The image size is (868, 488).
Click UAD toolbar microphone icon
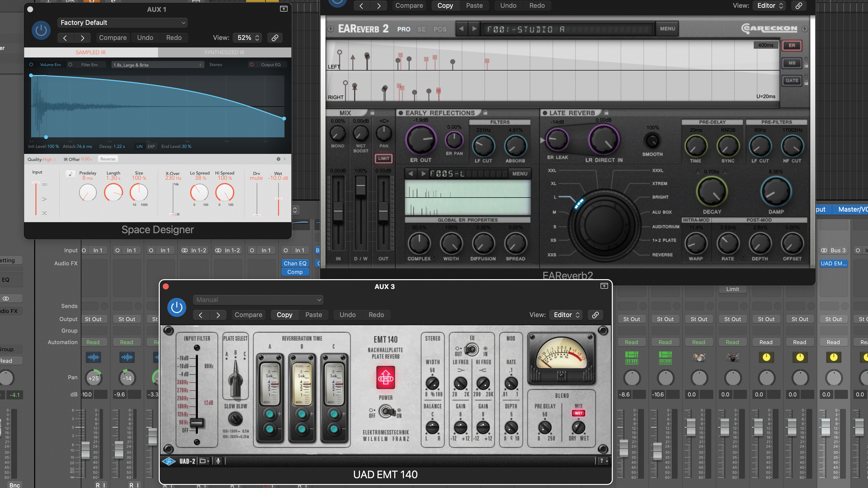point(218,461)
